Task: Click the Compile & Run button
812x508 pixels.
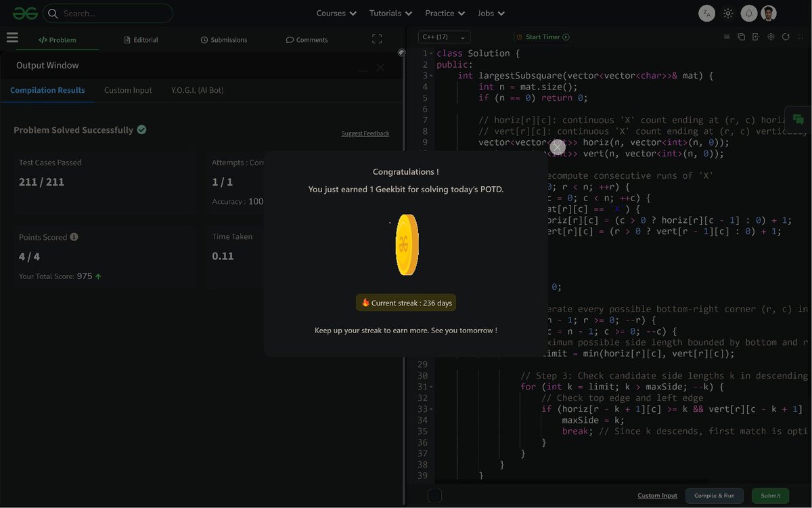Action: coord(714,496)
